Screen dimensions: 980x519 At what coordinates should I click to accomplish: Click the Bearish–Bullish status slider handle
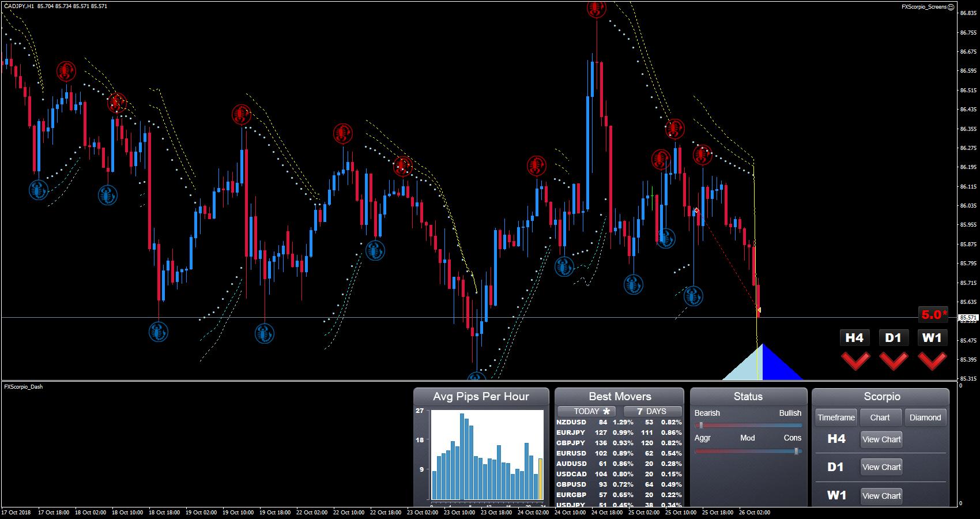pos(701,426)
